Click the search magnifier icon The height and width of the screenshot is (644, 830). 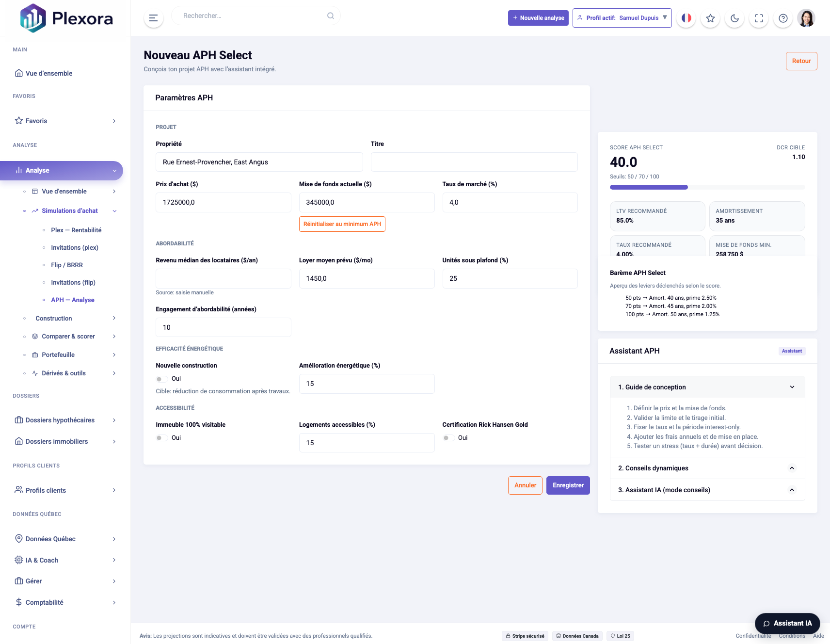[x=331, y=16]
